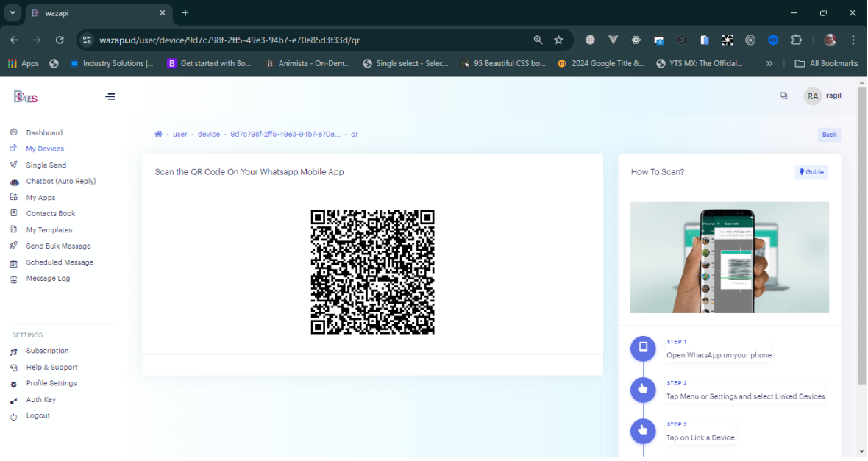Open the browser Extensions puzzle icon
The width and height of the screenshot is (868, 461).
tap(796, 40)
